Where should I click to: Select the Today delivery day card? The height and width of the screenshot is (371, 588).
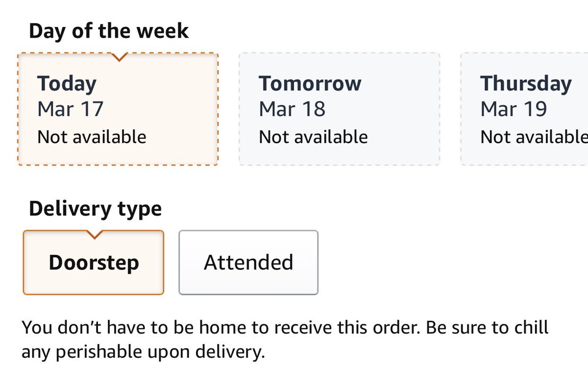pyautogui.click(x=118, y=109)
